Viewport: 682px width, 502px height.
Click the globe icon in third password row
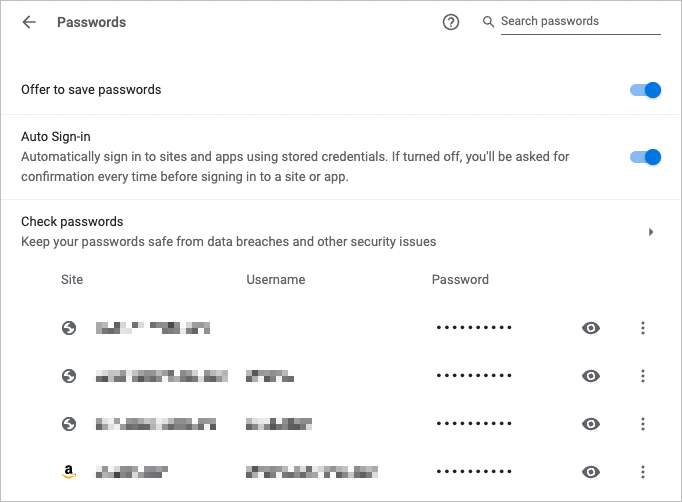(69, 424)
